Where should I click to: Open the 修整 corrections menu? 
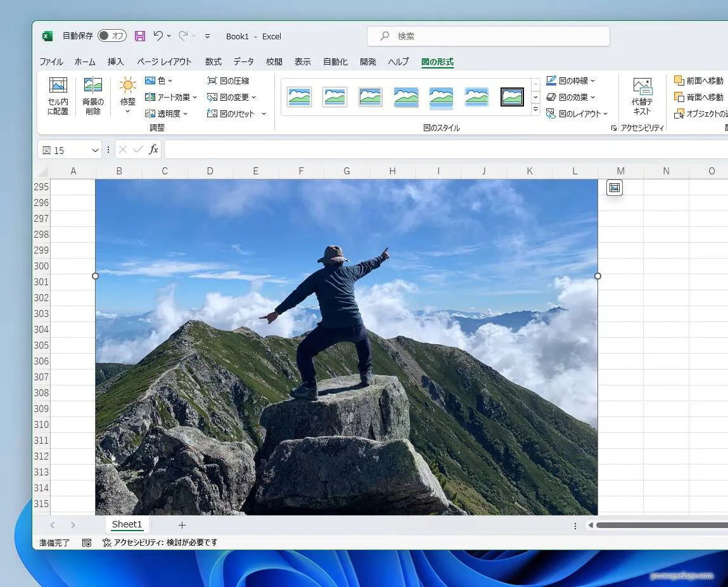[128, 96]
